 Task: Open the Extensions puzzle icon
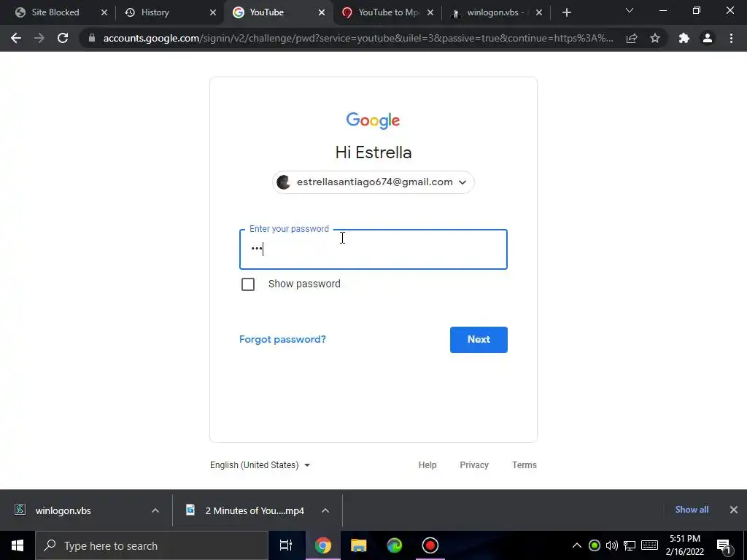coord(684,38)
